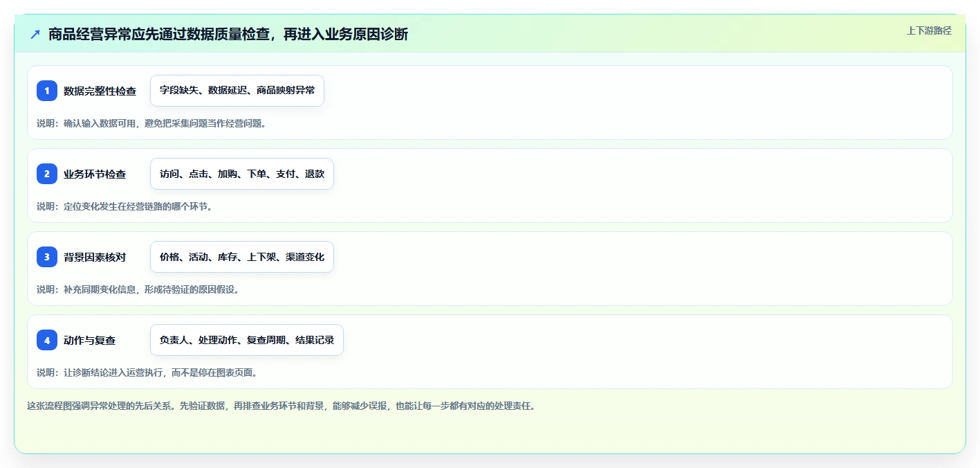The height and width of the screenshot is (468, 980).
Task: Click the note 让诊断结论进入运营执行
Action: click(147, 372)
